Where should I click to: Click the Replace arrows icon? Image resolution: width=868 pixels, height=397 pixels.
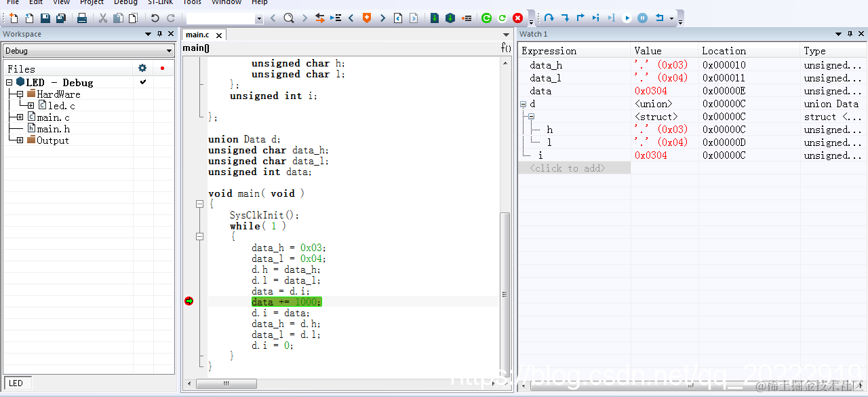tap(320, 18)
